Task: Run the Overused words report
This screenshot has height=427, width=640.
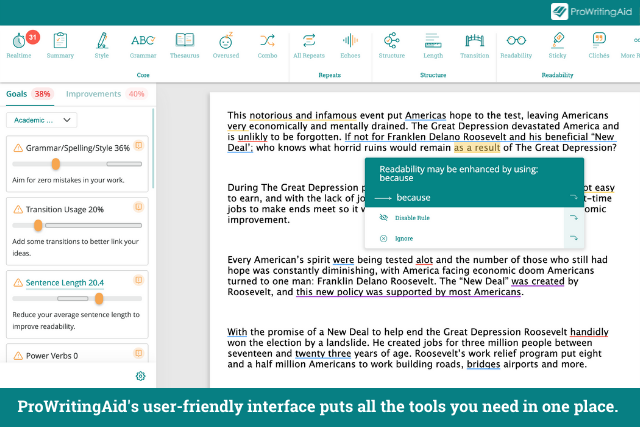Action: [226, 45]
